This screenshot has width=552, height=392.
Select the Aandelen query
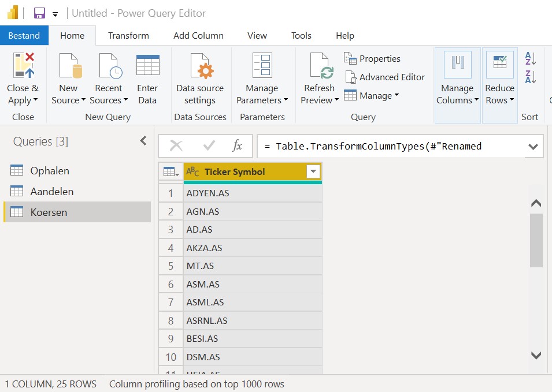click(x=52, y=192)
